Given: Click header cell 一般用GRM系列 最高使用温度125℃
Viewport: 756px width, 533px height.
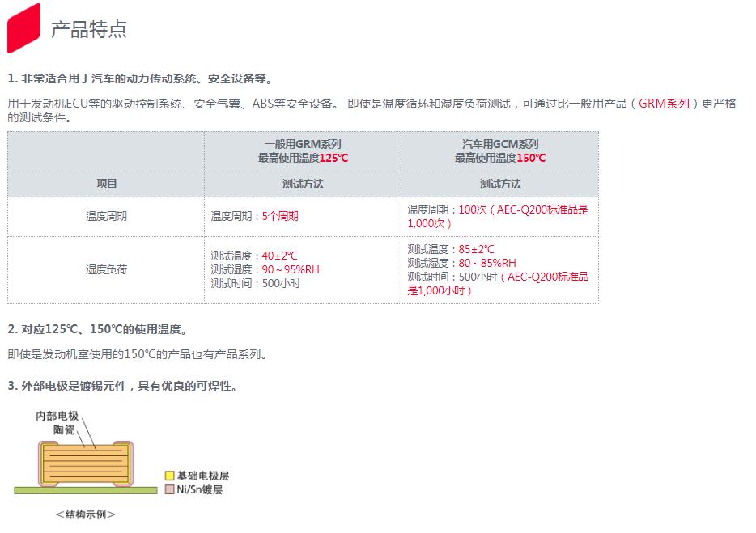Looking at the screenshot, I should click(x=303, y=150).
